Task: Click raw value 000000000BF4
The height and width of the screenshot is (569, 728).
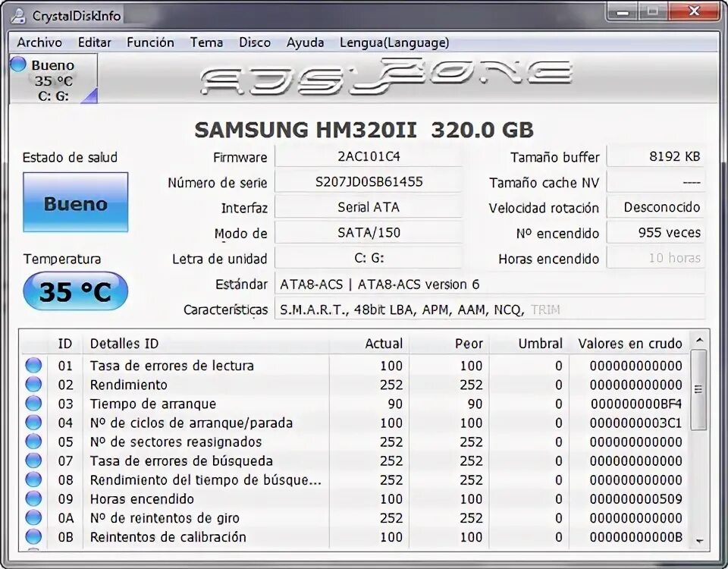Action: (636, 404)
